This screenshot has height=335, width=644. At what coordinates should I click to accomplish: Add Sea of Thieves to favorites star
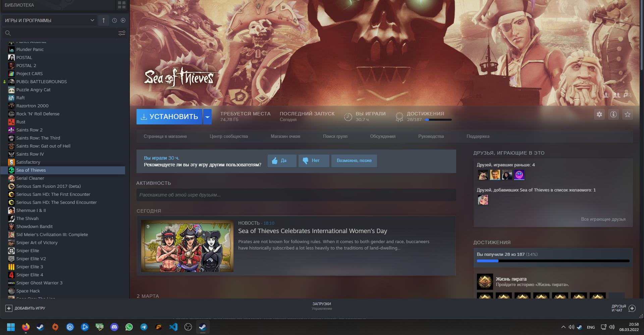[627, 115]
